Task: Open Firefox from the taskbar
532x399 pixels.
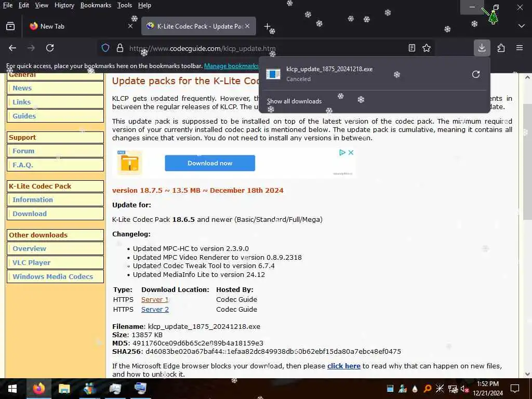Action: 38,389
